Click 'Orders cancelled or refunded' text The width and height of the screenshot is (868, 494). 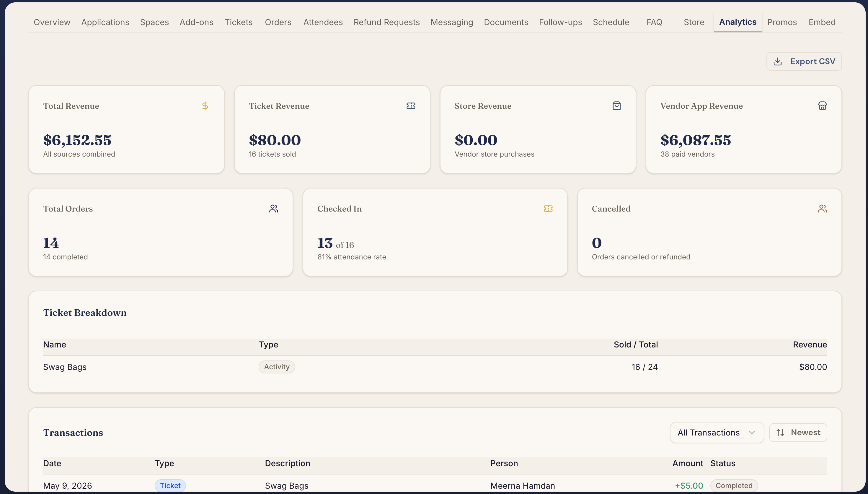pos(641,257)
